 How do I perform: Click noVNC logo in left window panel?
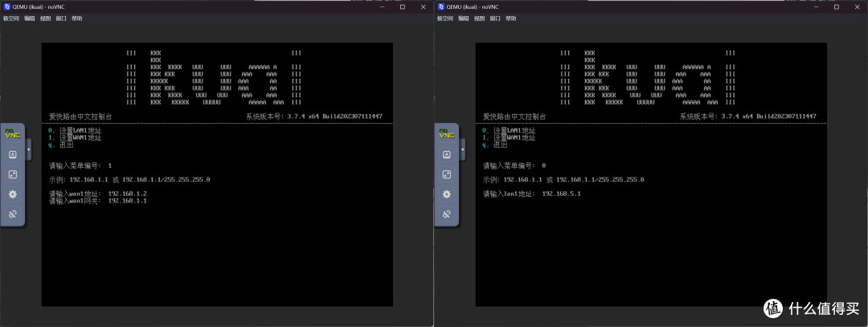pyautogui.click(x=12, y=134)
